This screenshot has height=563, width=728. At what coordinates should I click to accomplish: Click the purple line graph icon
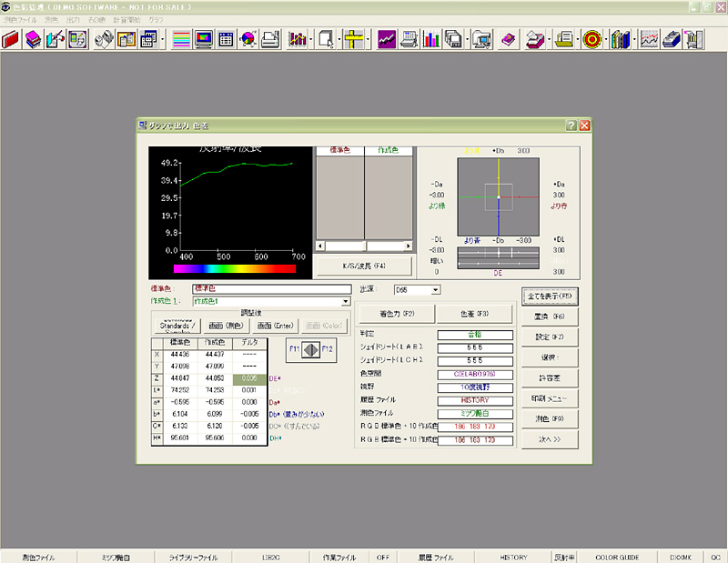tap(387, 39)
